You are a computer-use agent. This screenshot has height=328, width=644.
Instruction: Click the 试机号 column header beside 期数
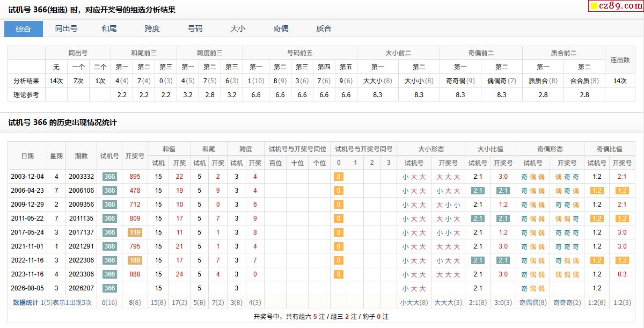(x=109, y=156)
